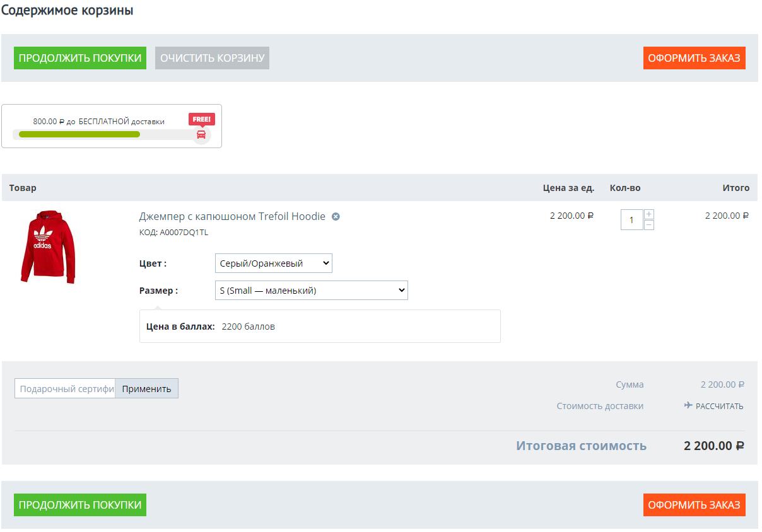The width and height of the screenshot is (762, 532).
Task: Click the РАССЧИТАТЬ delivery cost link
Action: pos(720,407)
